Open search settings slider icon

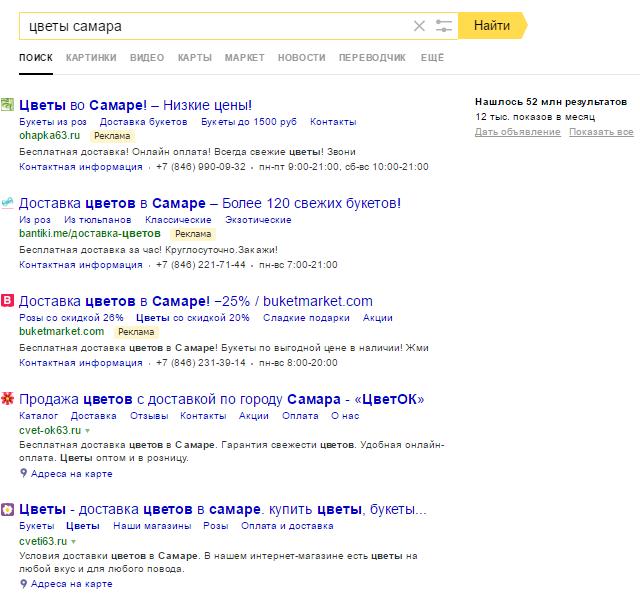coord(444,26)
